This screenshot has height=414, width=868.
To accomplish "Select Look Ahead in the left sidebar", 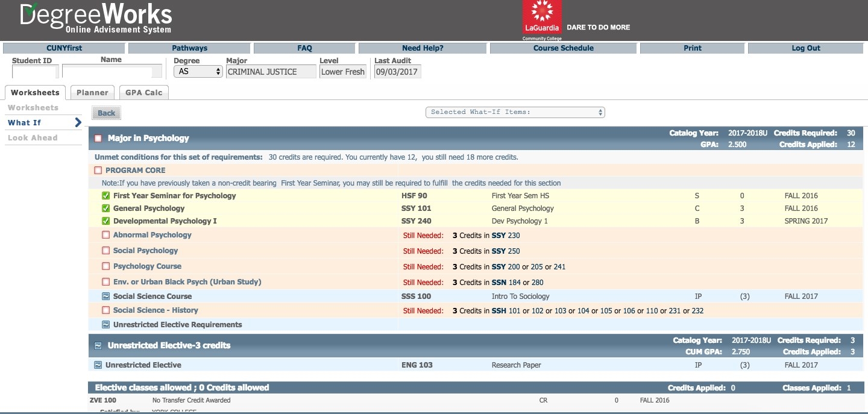I will 33,138.
